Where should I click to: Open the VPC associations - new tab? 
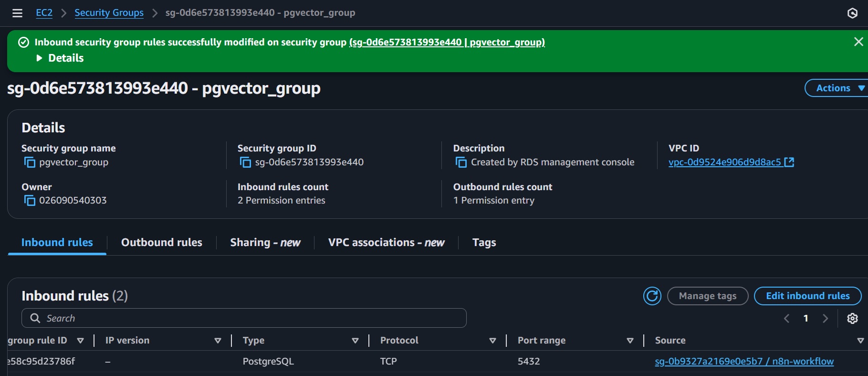(x=387, y=243)
